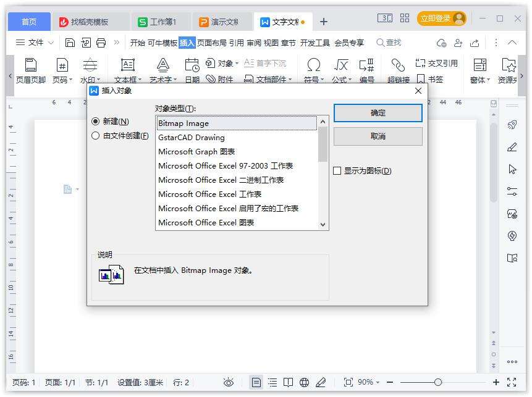Show more quick access toolbar items

(x=116, y=43)
